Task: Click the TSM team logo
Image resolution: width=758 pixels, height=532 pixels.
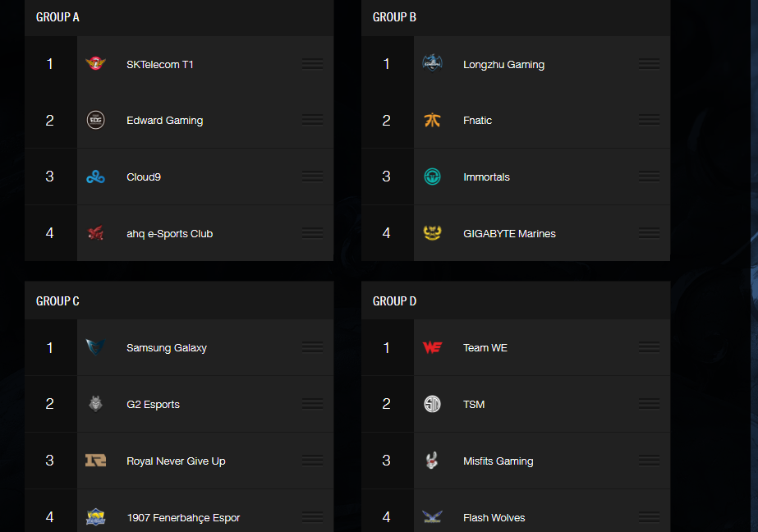Action: [433, 405]
